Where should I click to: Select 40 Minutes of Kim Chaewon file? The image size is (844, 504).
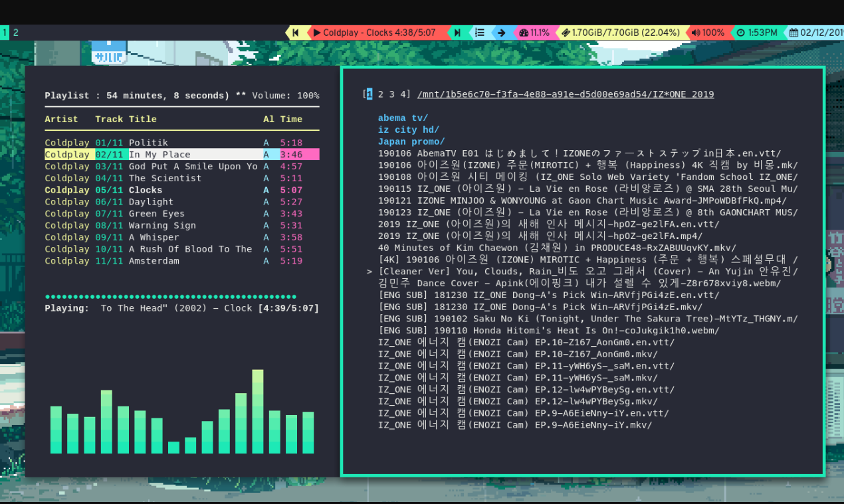click(557, 248)
